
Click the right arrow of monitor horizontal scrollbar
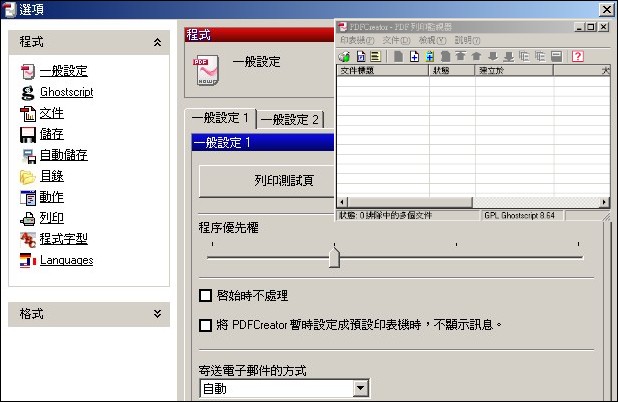(604, 203)
